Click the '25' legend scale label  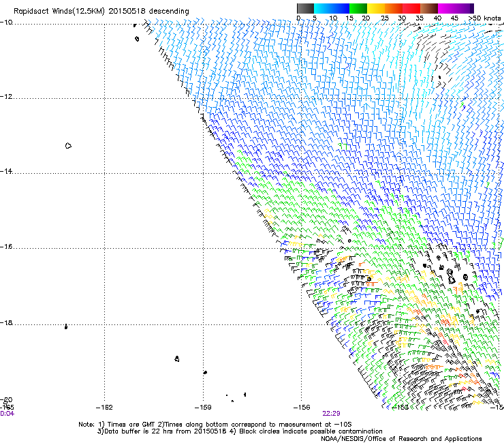(384, 18)
